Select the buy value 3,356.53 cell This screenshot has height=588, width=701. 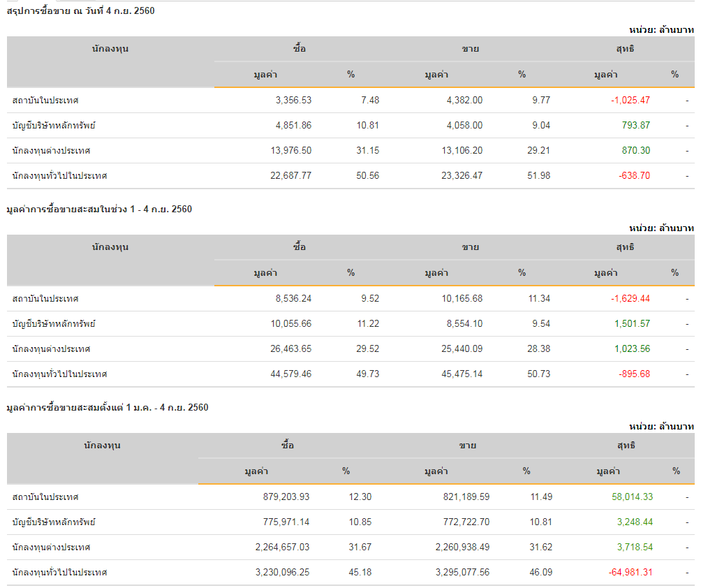click(x=293, y=100)
